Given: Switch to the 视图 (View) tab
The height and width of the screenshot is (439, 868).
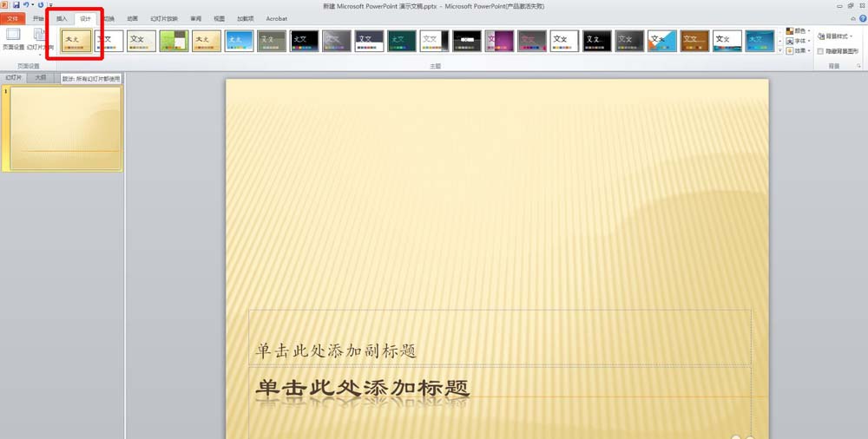Looking at the screenshot, I should coord(220,19).
